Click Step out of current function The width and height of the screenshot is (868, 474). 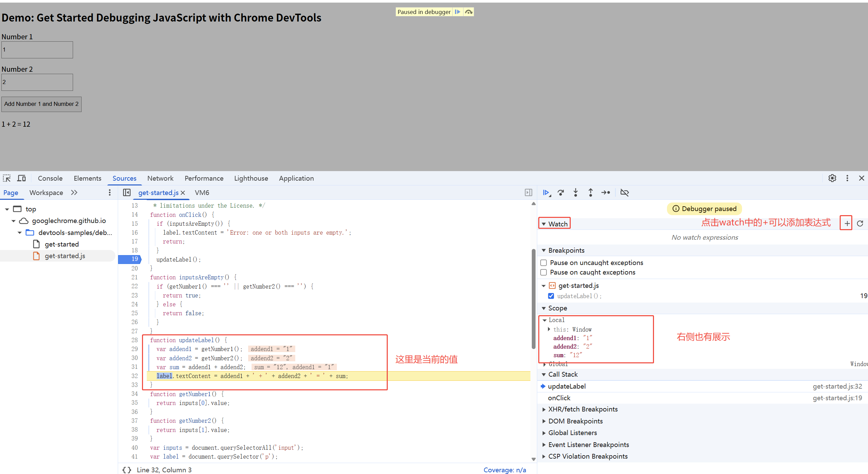coord(590,193)
